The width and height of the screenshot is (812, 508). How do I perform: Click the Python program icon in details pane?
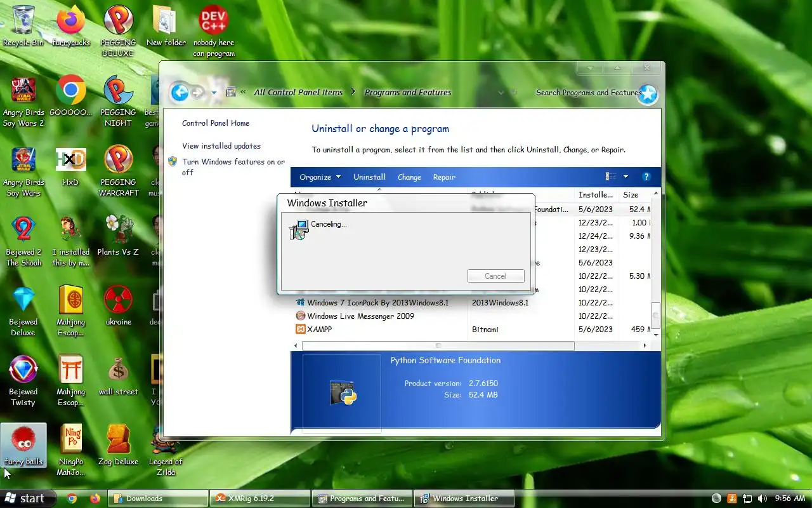pyautogui.click(x=343, y=392)
